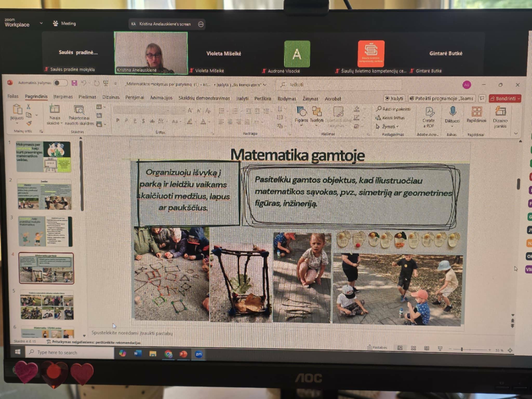Open the Žinynas tab

coord(310,99)
